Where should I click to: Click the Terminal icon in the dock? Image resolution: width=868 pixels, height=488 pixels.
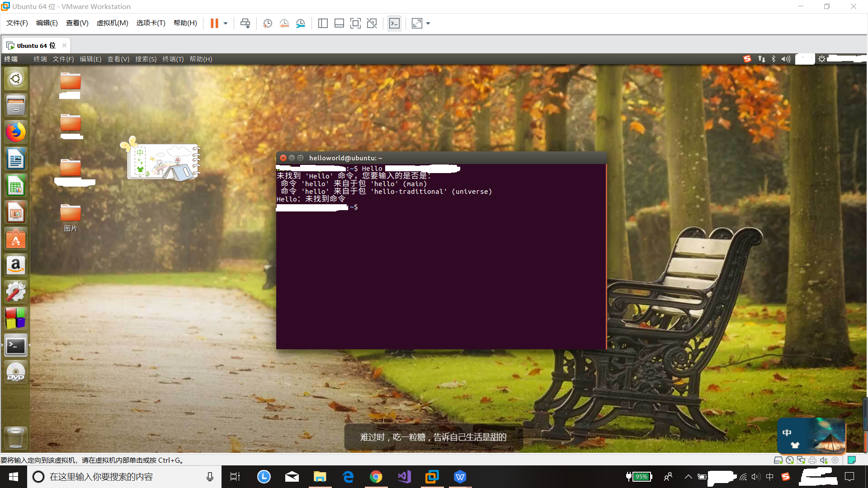tap(16, 346)
